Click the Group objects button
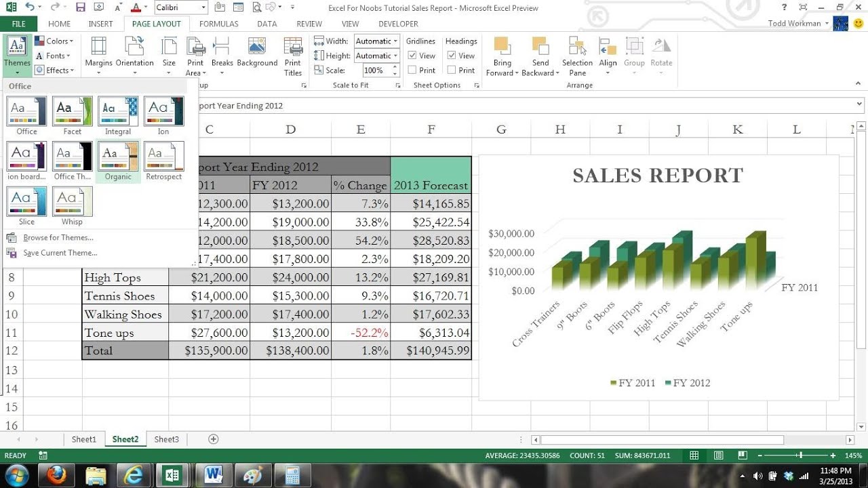868x488 pixels. tap(634, 54)
